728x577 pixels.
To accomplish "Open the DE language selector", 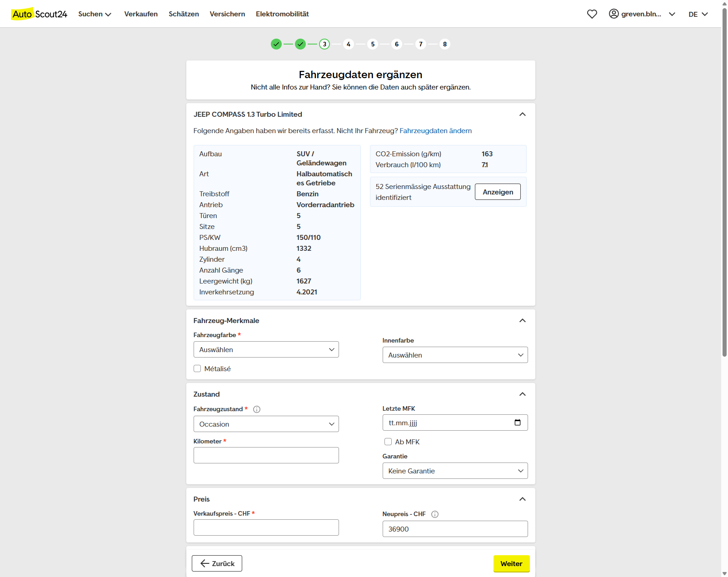I will coord(698,14).
